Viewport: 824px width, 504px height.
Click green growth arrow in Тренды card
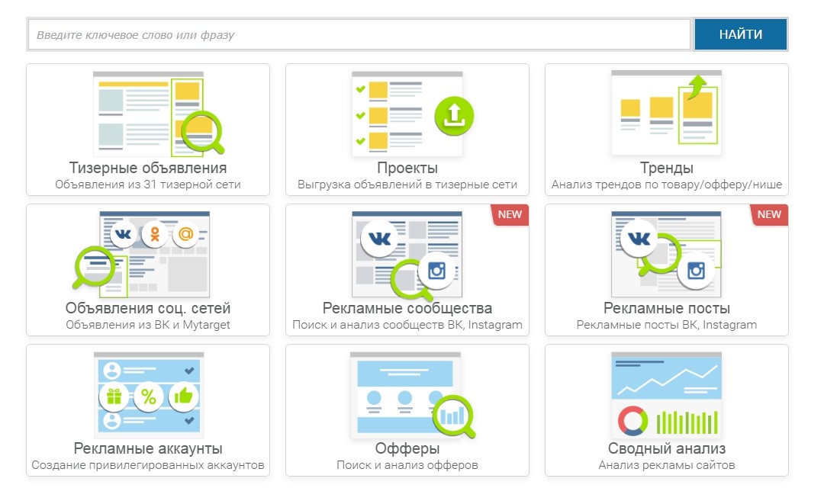697,87
